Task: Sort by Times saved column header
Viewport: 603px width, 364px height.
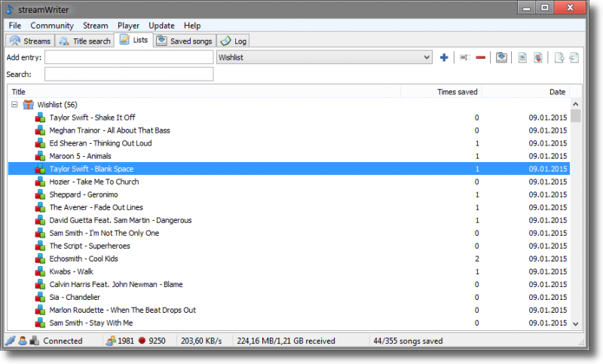Action: 441,92
